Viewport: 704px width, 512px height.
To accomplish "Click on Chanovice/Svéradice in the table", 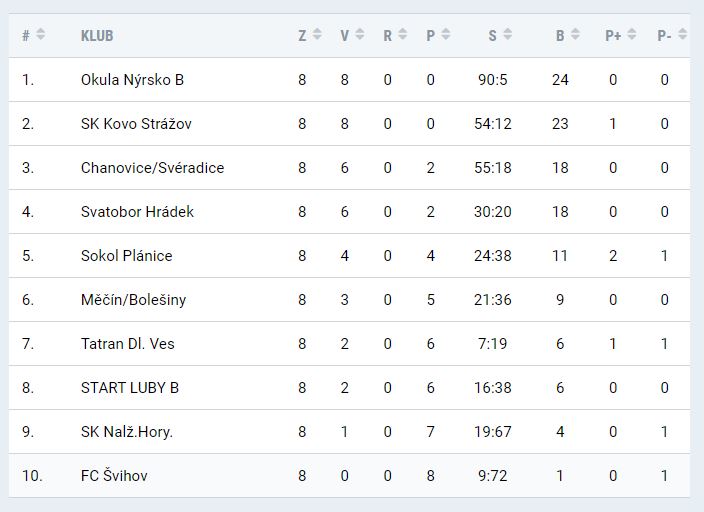I will (x=152, y=168).
